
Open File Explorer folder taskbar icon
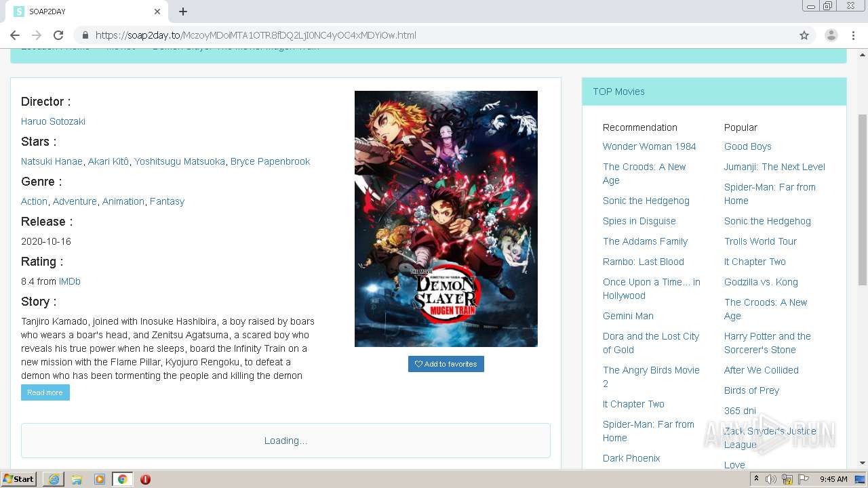coord(77,479)
